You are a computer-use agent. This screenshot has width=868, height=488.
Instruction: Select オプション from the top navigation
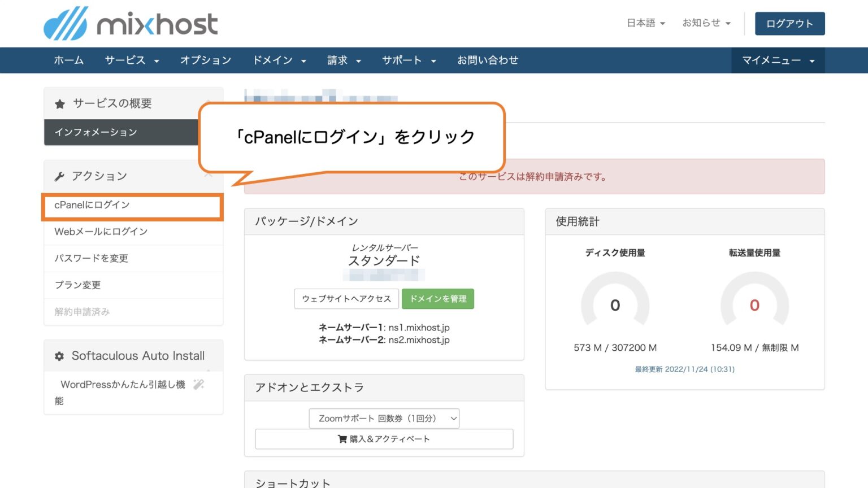click(206, 60)
